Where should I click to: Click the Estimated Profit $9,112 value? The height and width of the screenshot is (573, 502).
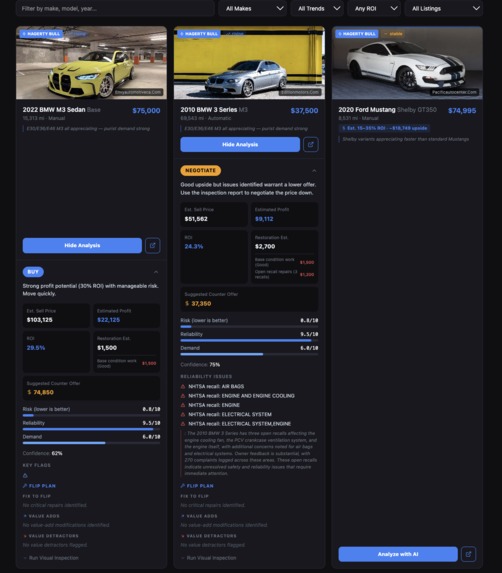tap(264, 219)
